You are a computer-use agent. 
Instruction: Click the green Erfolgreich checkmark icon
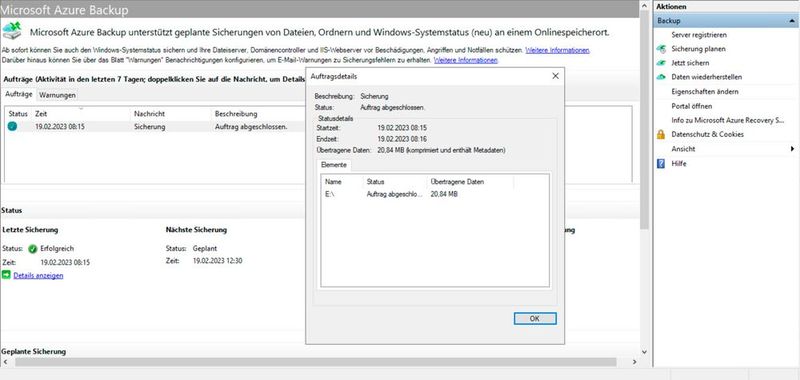point(33,249)
